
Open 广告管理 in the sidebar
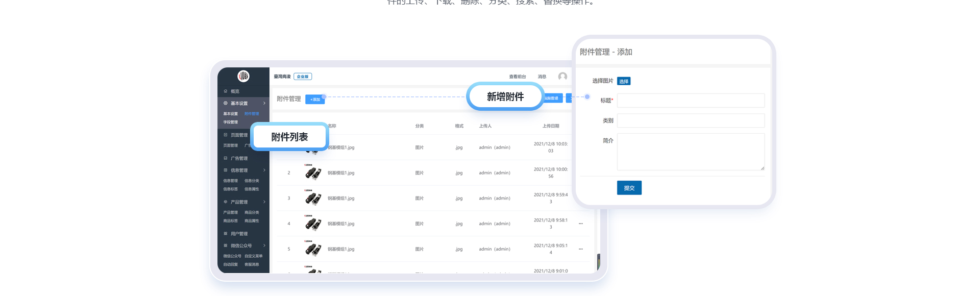tap(239, 159)
